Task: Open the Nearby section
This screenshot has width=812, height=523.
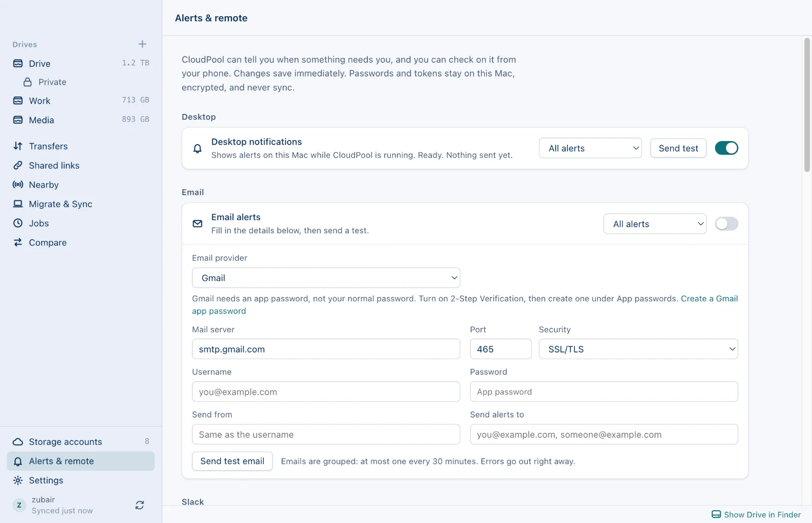Action: coord(81,185)
